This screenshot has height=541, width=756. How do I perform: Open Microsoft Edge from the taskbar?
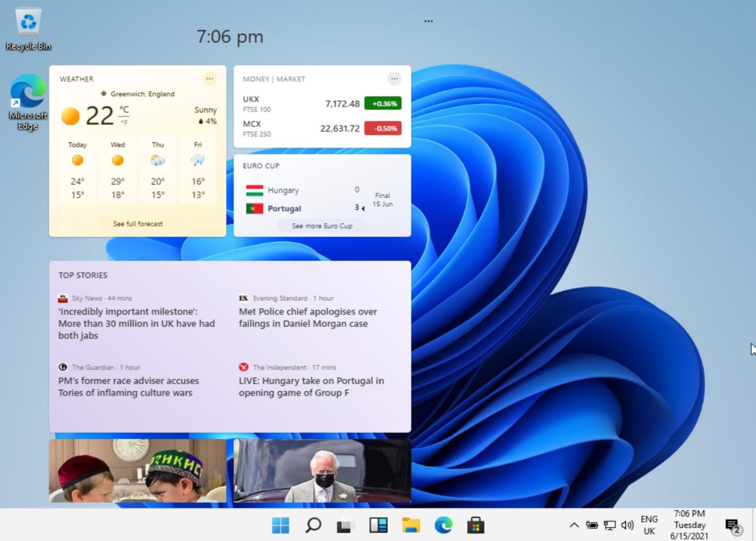(x=443, y=525)
